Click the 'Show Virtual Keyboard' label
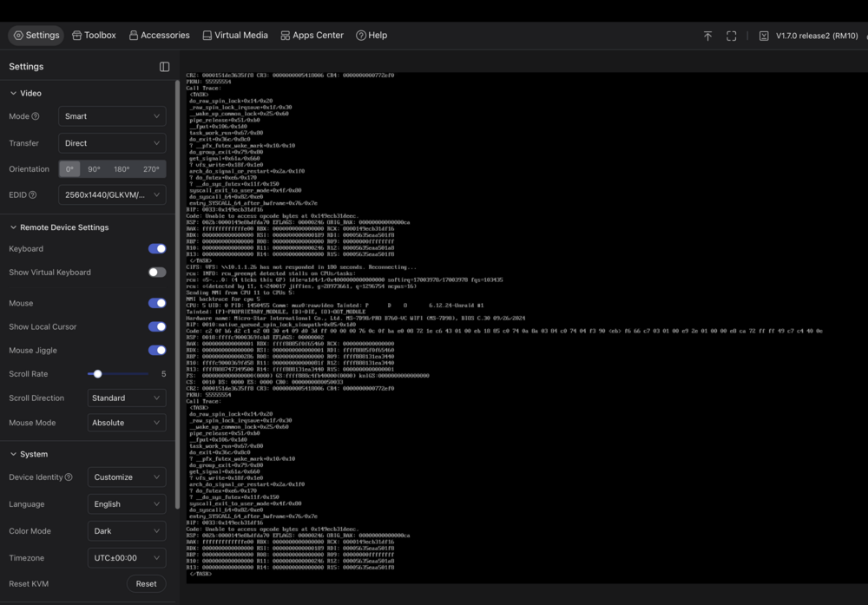Viewport: 868px width, 605px height. coord(49,273)
